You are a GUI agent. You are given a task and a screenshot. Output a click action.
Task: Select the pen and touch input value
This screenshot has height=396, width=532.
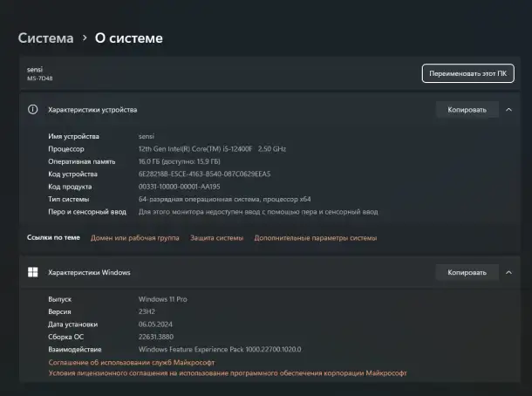pos(258,212)
